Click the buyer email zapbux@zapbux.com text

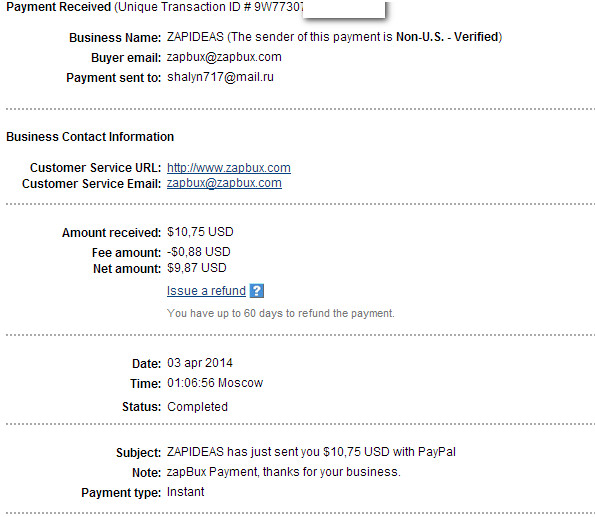point(224,57)
